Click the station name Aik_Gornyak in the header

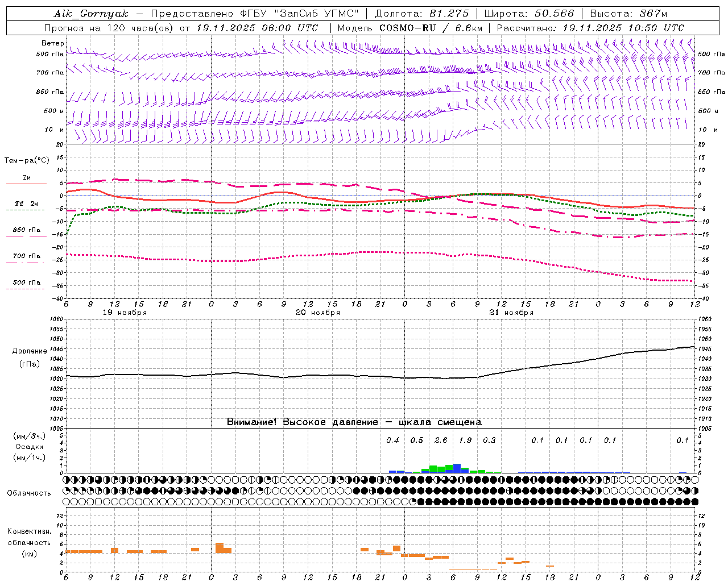(92, 14)
